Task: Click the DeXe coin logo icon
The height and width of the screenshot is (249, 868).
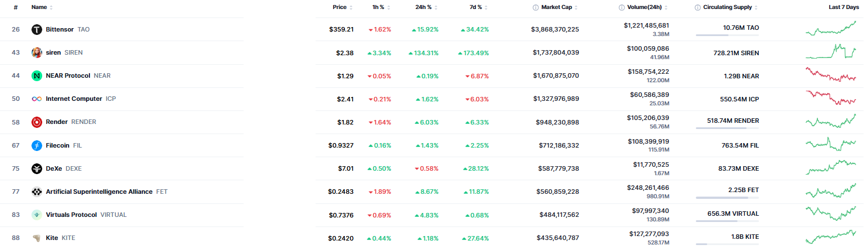Action: 37,168
